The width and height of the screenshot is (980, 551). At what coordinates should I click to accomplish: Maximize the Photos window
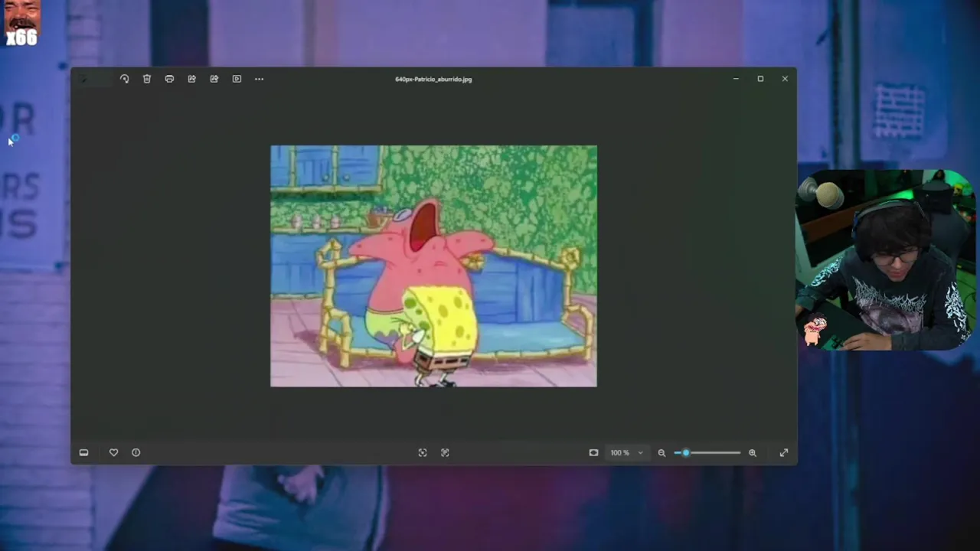(760, 79)
